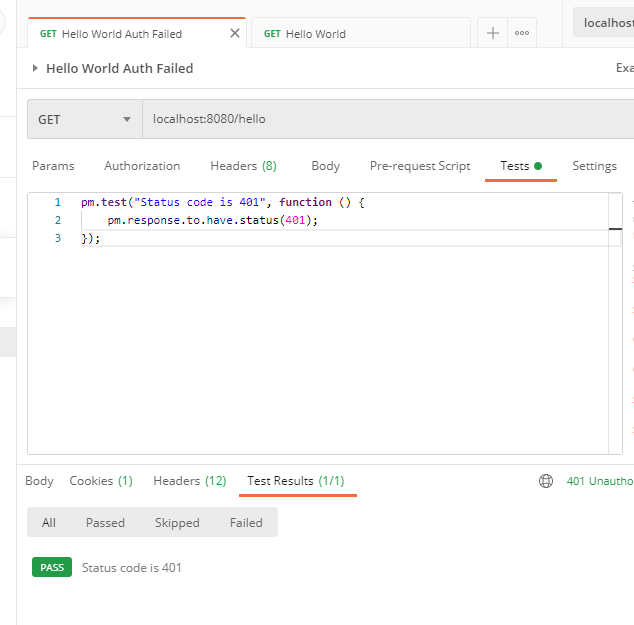Filter test results by Skipped

[x=177, y=523]
